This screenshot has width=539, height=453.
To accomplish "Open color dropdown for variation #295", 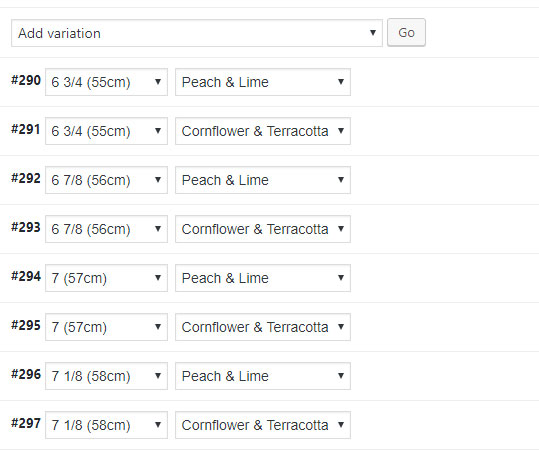I will [263, 327].
